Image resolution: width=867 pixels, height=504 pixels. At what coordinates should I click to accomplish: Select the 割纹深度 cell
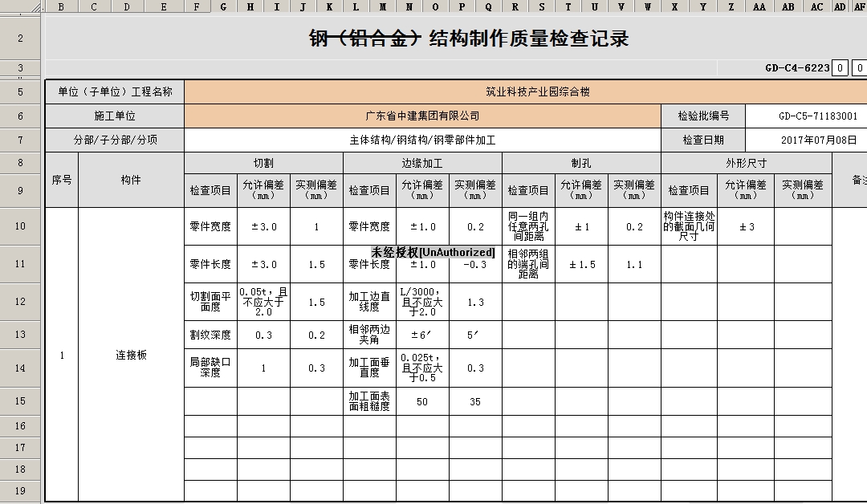tap(210, 335)
